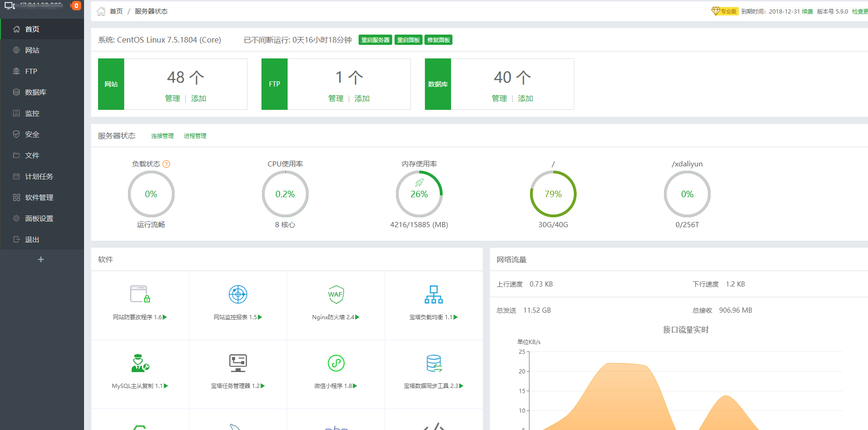
Task: Click the gear icon beside 面板设置
Action: 16,218
